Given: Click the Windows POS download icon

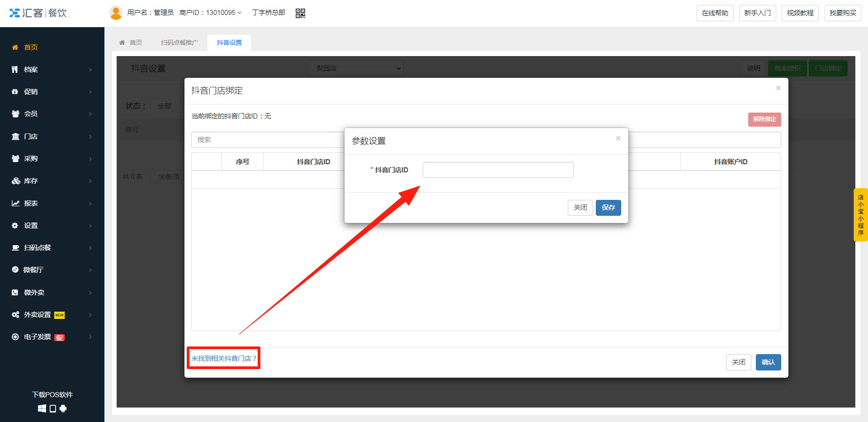Looking at the screenshot, I should (x=42, y=408).
